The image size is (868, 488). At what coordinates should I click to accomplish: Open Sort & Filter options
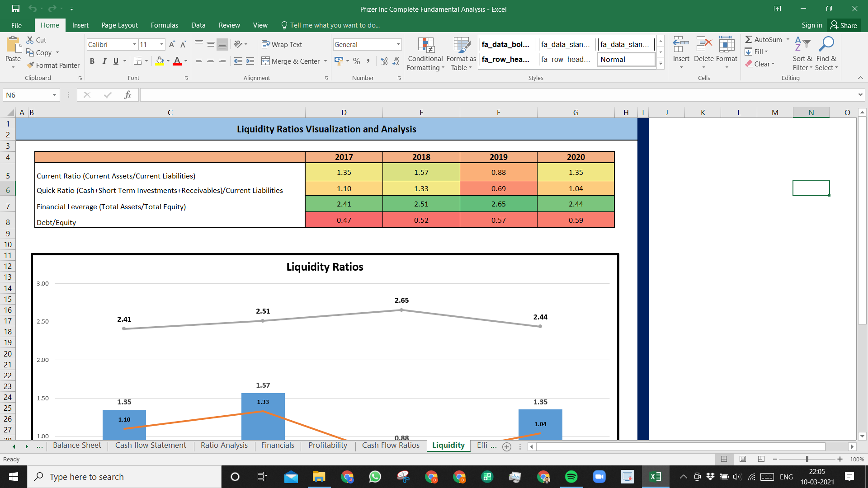point(802,54)
